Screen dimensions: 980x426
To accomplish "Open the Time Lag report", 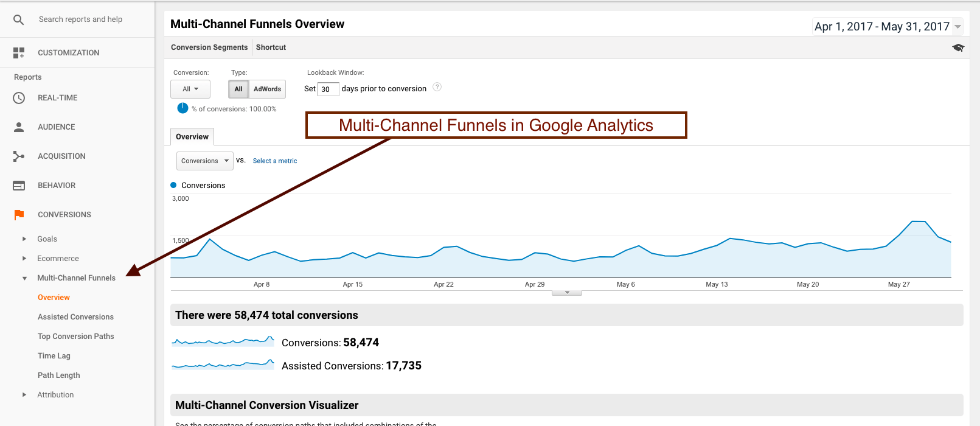I will coord(54,356).
